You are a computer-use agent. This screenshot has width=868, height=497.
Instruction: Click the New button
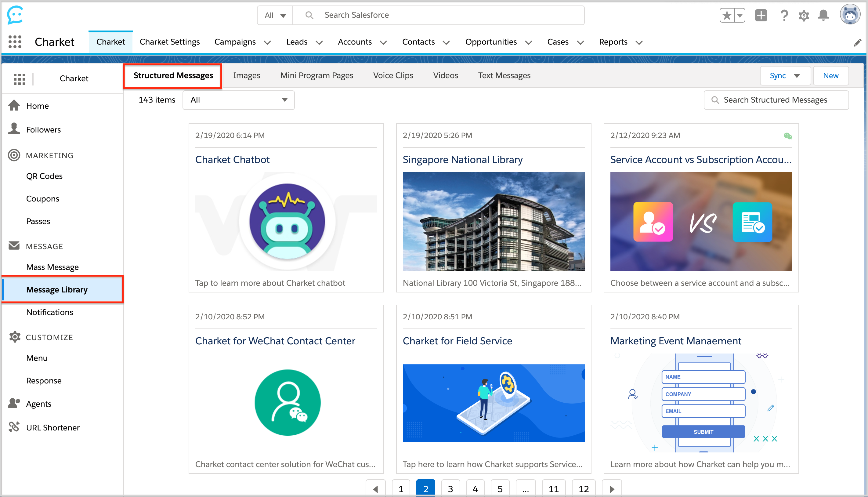(830, 75)
